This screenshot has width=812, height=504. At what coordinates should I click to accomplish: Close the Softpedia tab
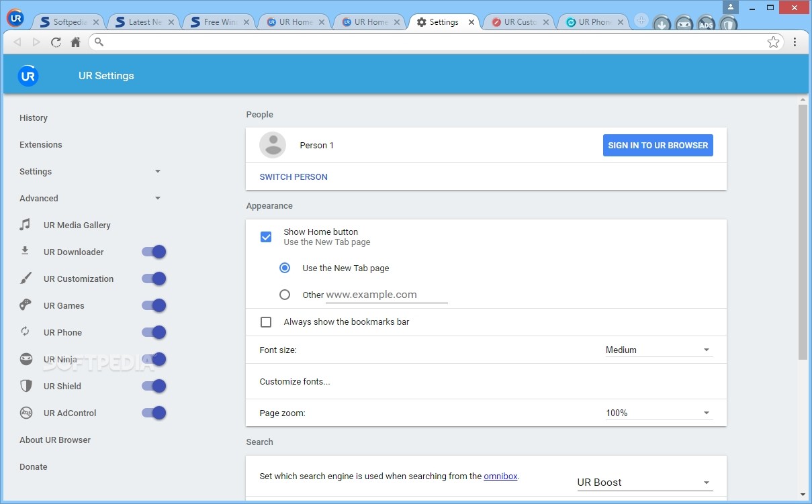[95, 22]
